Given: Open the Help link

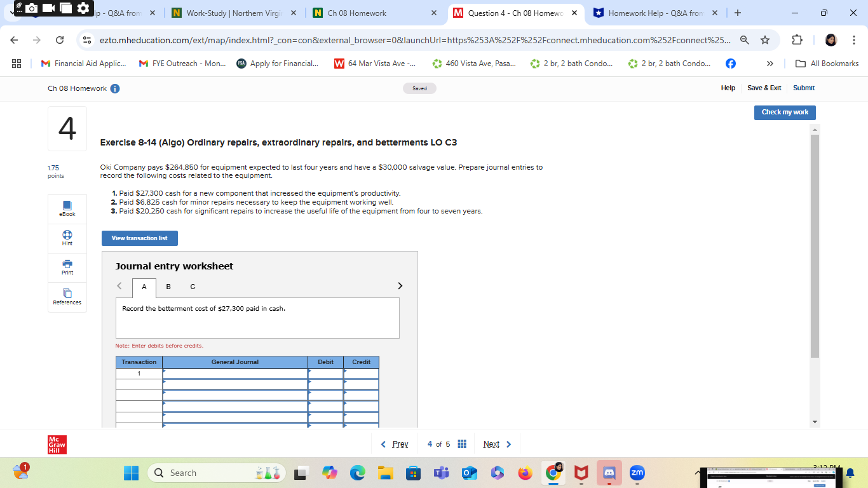Looking at the screenshot, I should click(x=728, y=88).
